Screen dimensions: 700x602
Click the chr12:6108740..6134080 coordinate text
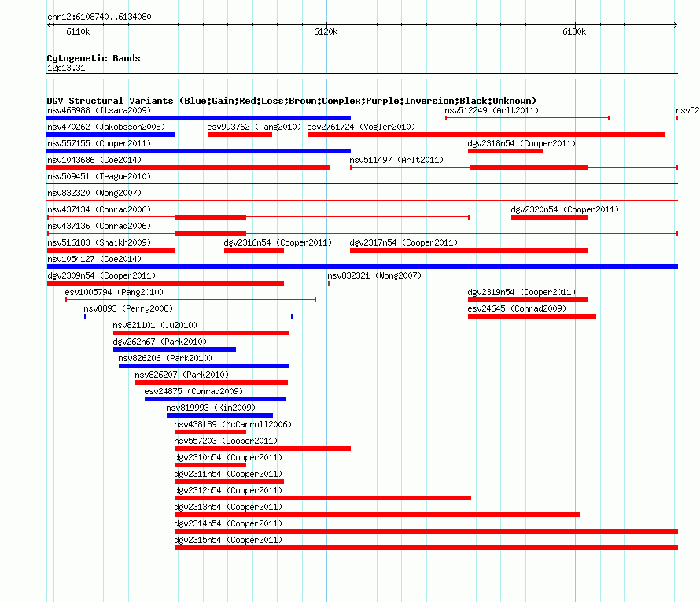tap(99, 17)
